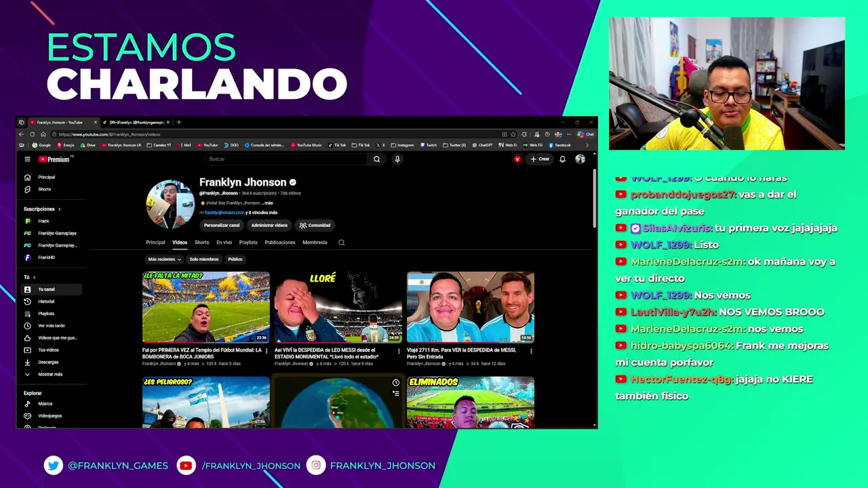Expand the Tú section in the sidebar
This screenshot has width=868, height=488.
[30, 277]
